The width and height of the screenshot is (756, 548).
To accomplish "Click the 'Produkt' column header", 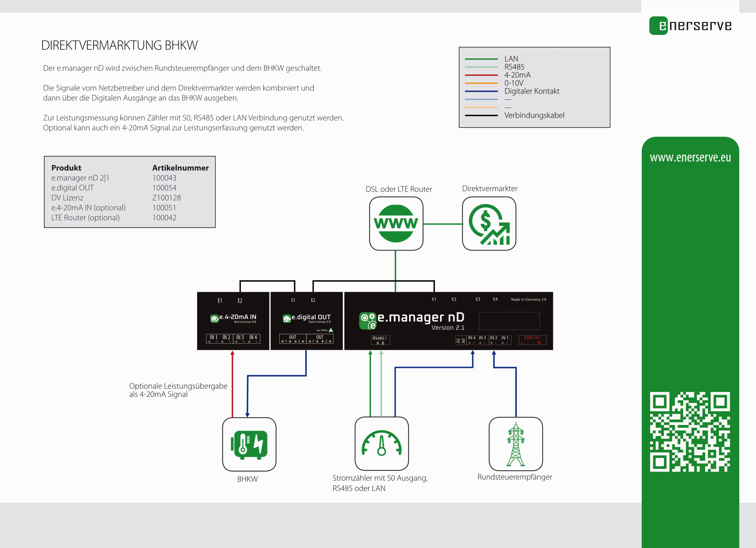I will click(66, 168).
